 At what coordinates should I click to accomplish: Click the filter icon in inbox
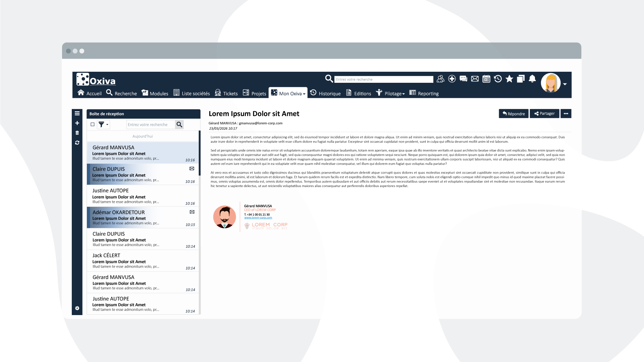point(103,124)
